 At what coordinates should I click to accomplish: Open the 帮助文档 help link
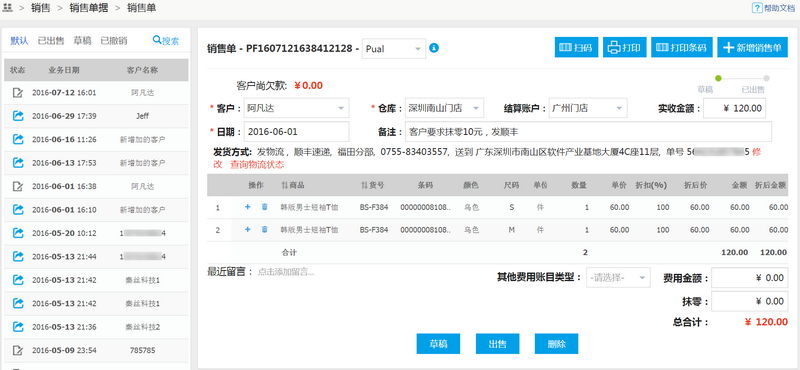tap(773, 8)
